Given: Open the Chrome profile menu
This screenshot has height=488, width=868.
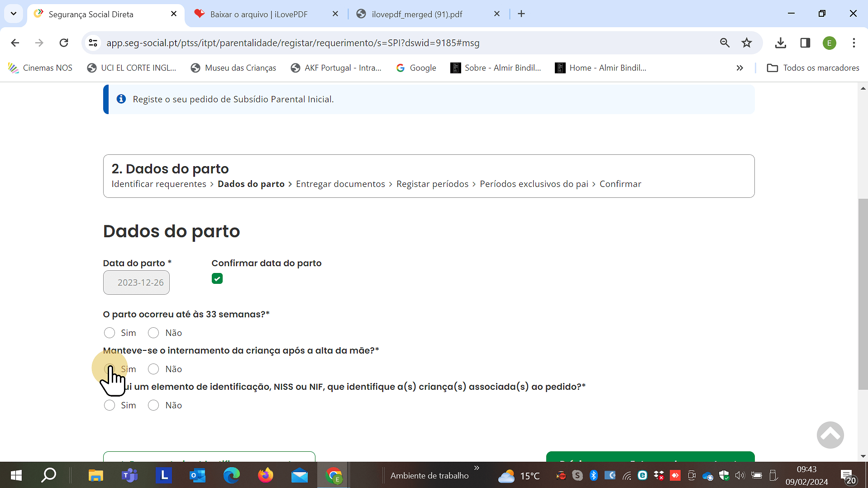Looking at the screenshot, I should [830, 43].
